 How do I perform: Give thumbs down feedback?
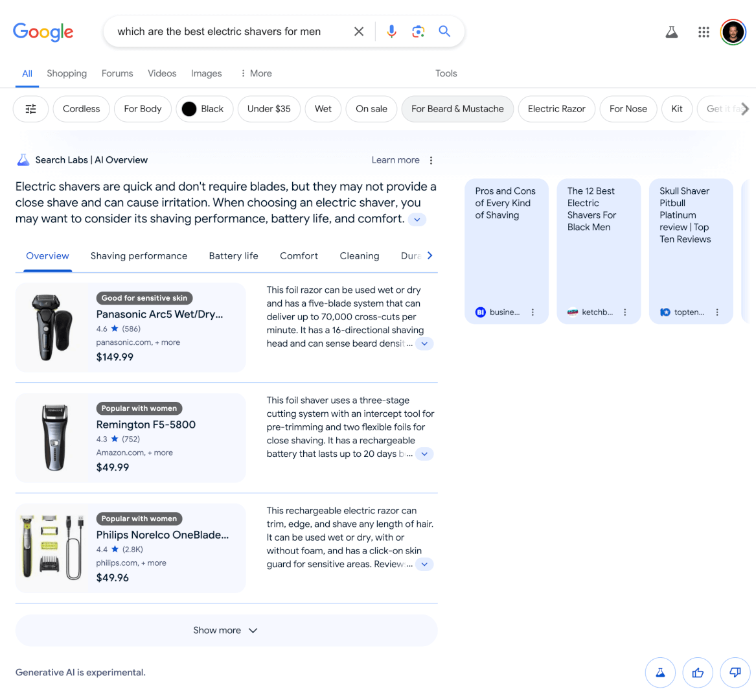pyautogui.click(x=735, y=673)
